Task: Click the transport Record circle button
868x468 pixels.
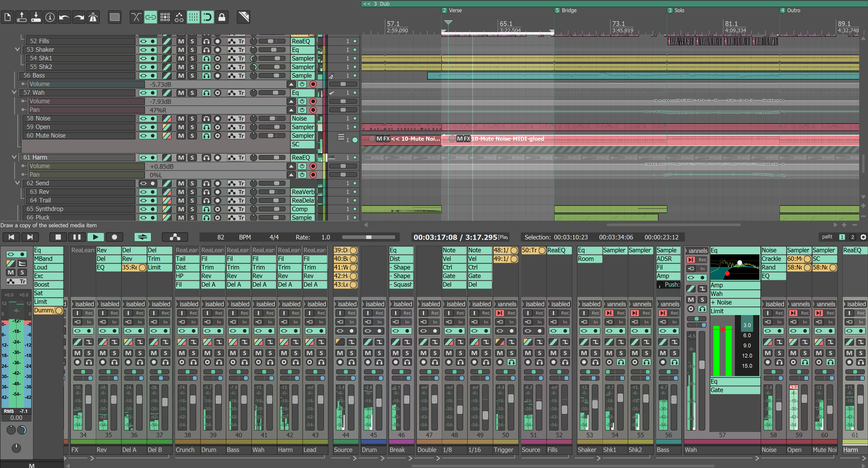Action: click(x=115, y=237)
